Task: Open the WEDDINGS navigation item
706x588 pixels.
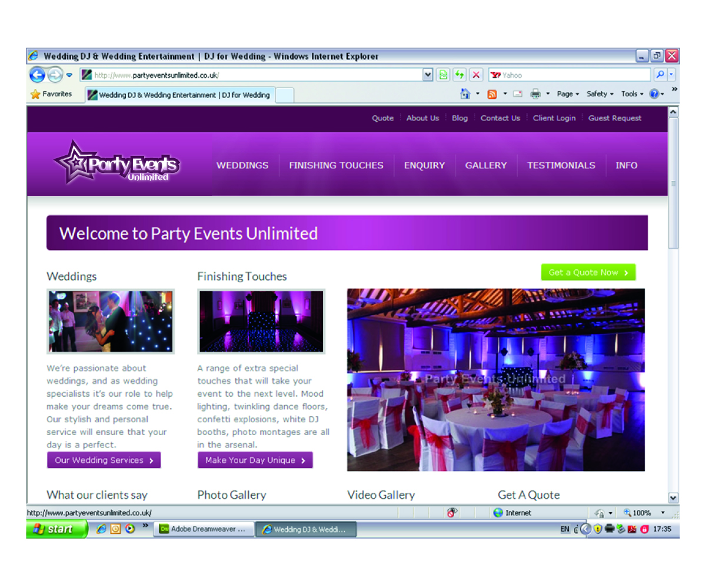Action: click(x=242, y=165)
